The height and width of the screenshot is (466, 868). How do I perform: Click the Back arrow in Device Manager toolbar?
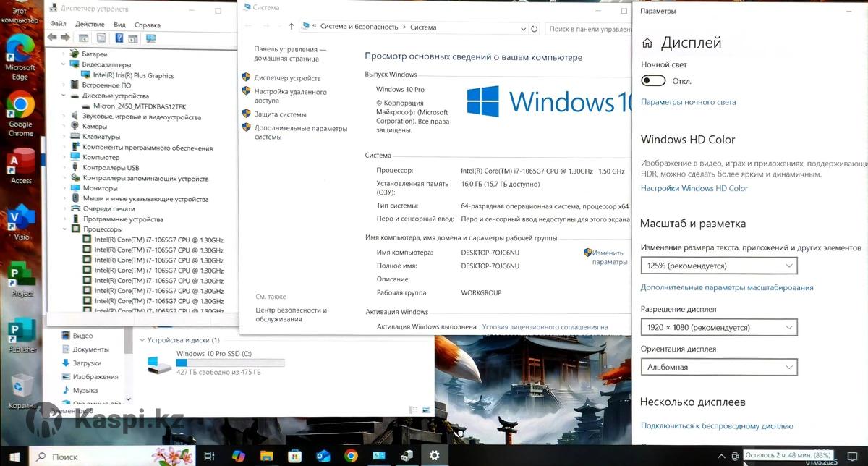coord(52,38)
